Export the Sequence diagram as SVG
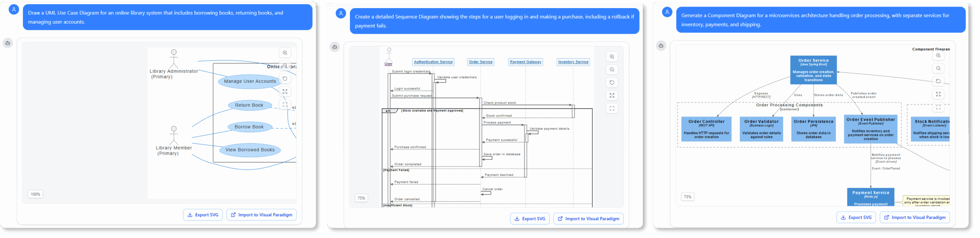Viewport: 980px width, 238px height. point(530,219)
